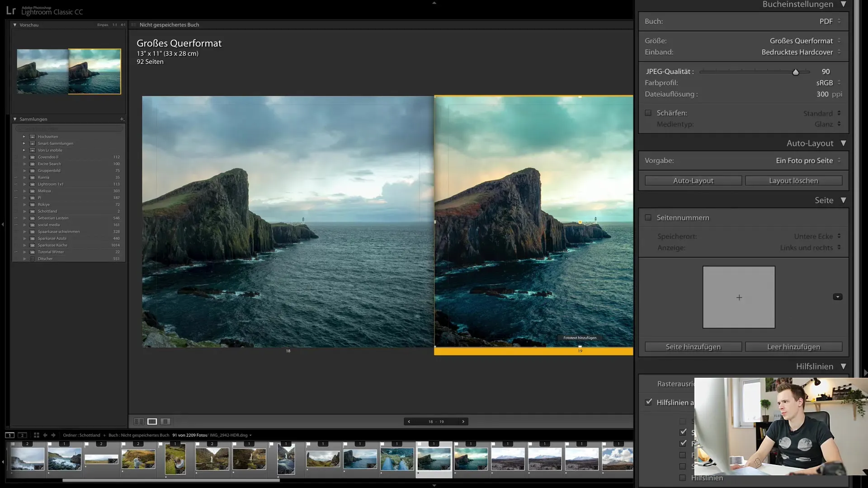The width and height of the screenshot is (868, 488).
Task: Collapse Vorschau panel triangle
Action: click(x=15, y=25)
